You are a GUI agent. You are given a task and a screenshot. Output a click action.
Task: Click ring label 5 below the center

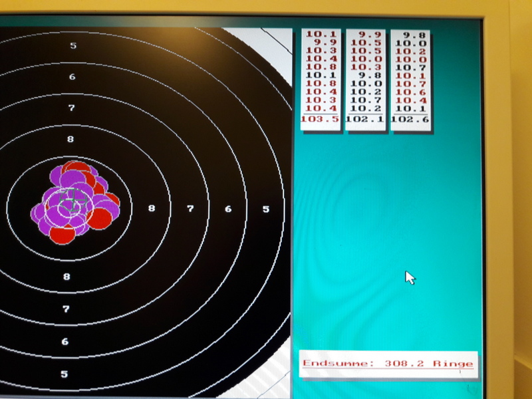point(65,374)
